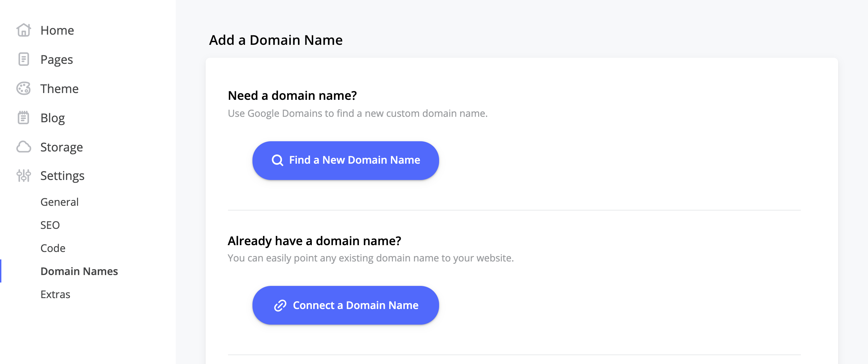Open General settings in the sidebar
The image size is (868, 364).
pyautogui.click(x=59, y=202)
